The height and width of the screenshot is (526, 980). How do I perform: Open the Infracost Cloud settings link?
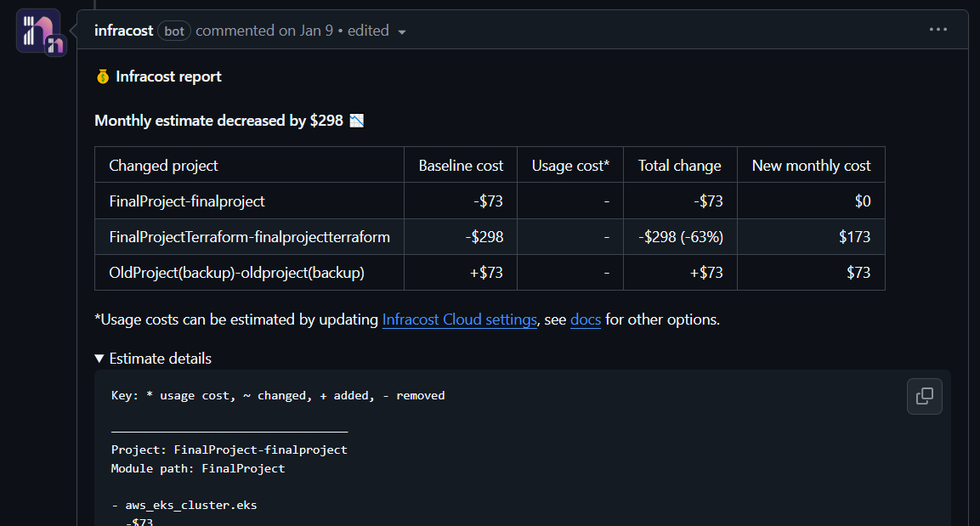point(459,320)
